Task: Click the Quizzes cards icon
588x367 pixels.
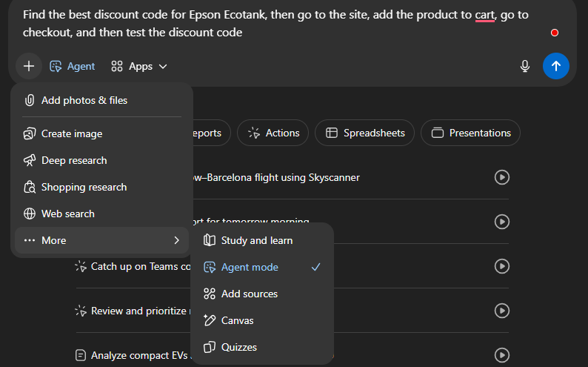Action: click(x=210, y=347)
